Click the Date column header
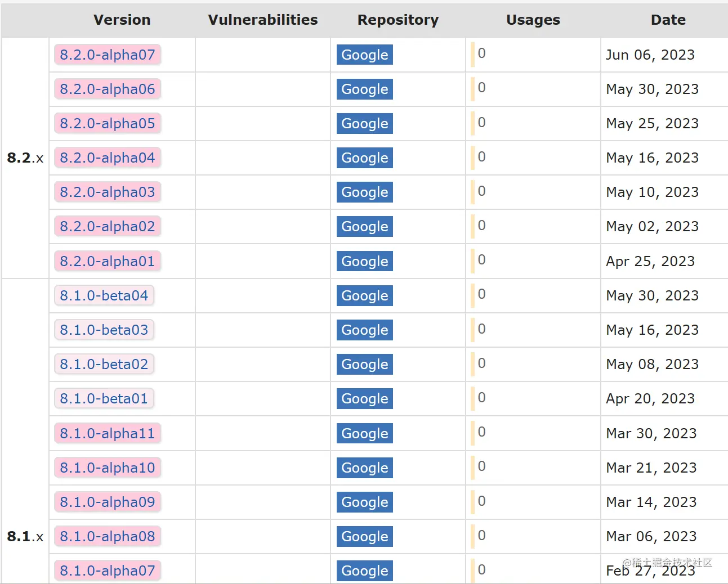The width and height of the screenshot is (728, 584). (668, 20)
